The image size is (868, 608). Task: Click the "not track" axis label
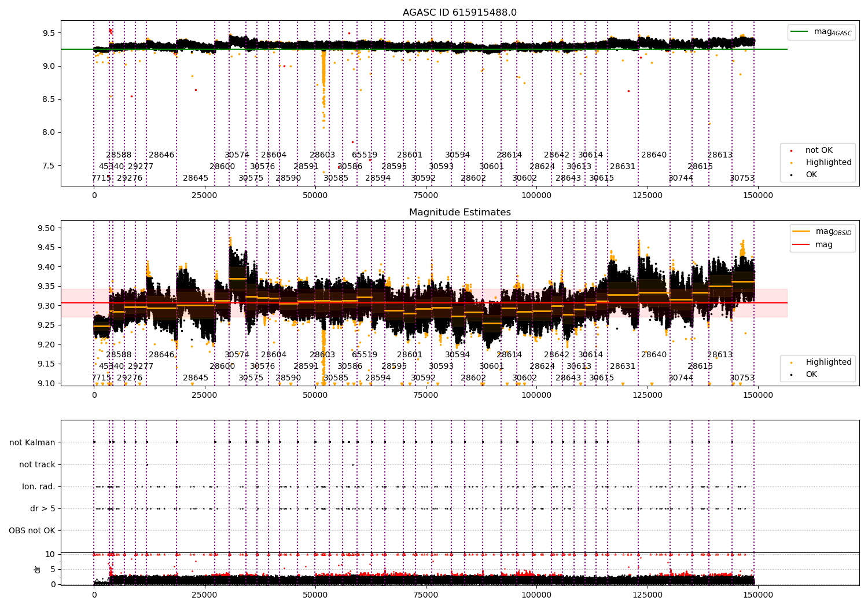[x=37, y=465]
